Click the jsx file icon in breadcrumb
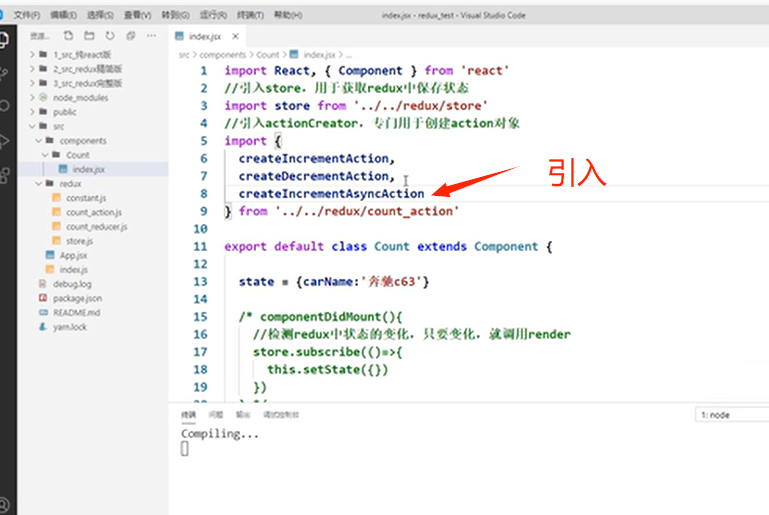Screen dimensions: 769x515 294,54
